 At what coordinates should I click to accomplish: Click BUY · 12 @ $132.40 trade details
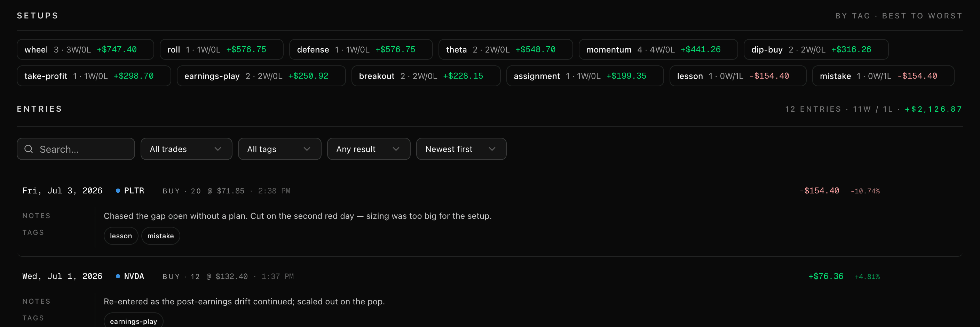(x=205, y=277)
